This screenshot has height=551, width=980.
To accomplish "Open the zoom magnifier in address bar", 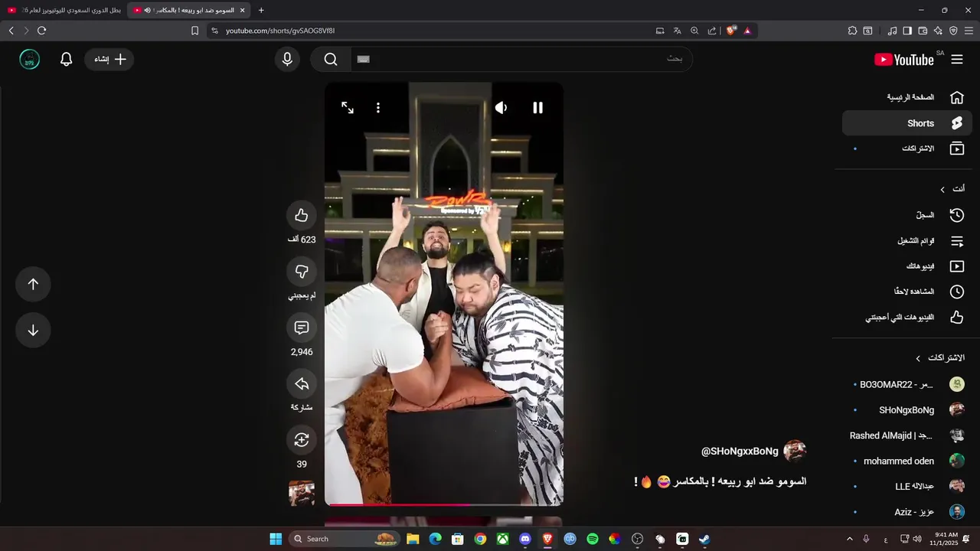I will click(x=694, y=31).
